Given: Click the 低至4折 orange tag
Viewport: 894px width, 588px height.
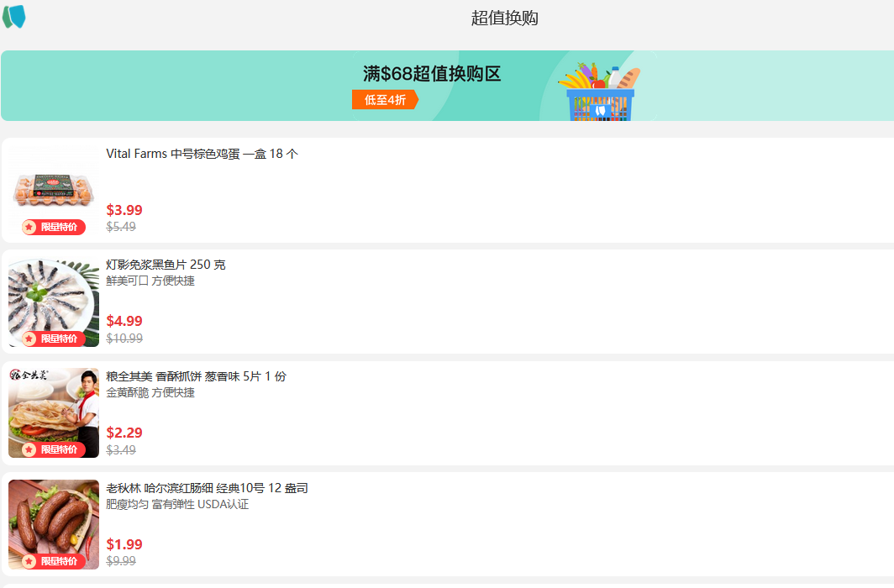Looking at the screenshot, I should pyautogui.click(x=386, y=100).
